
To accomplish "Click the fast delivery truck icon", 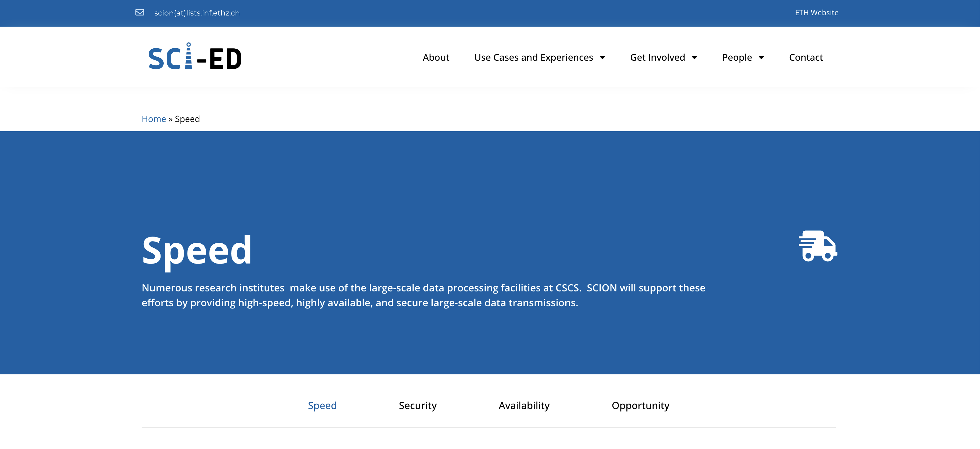I will click(x=818, y=246).
